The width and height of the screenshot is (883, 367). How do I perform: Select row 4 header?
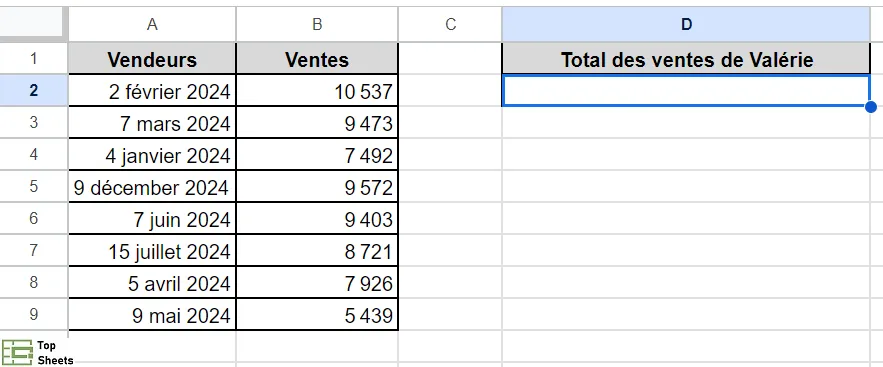[x=33, y=154]
